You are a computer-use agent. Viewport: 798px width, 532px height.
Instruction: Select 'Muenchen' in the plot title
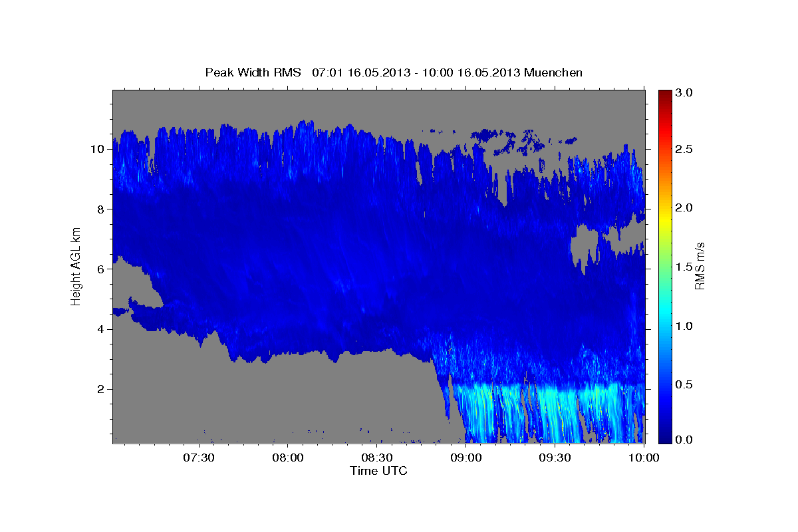553,72
